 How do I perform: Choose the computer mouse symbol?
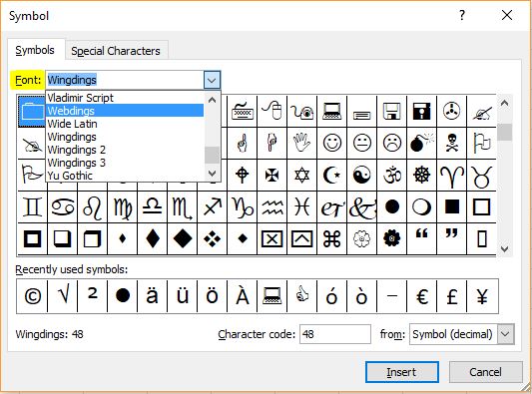click(272, 111)
